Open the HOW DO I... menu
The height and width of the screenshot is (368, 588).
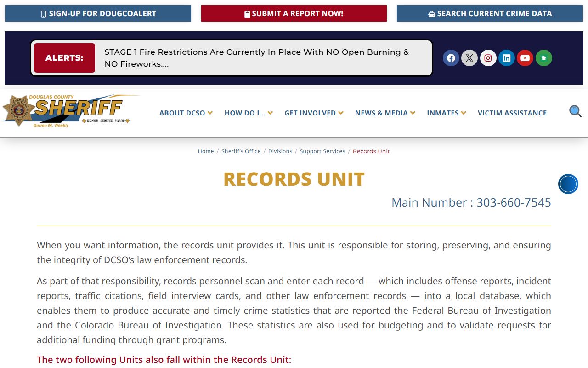click(245, 113)
